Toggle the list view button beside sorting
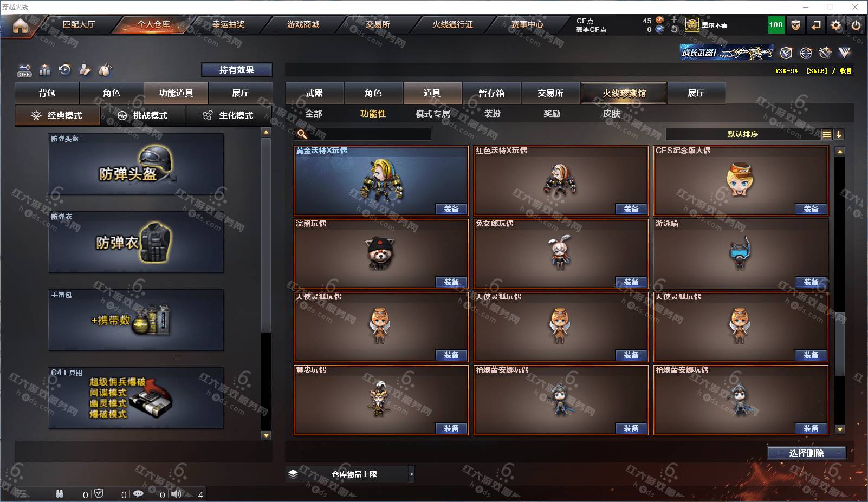The image size is (868, 502). click(826, 134)
